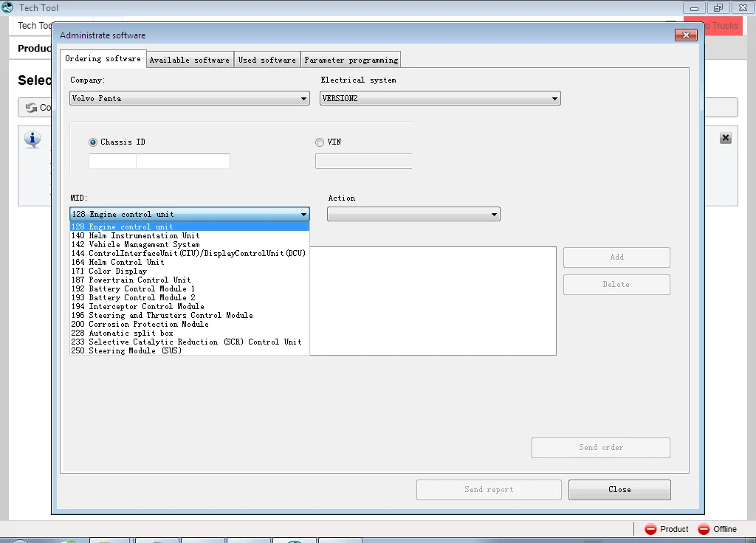756x543 pixels.
Task: Click the Send report button
Action: (x=489, y=490)
